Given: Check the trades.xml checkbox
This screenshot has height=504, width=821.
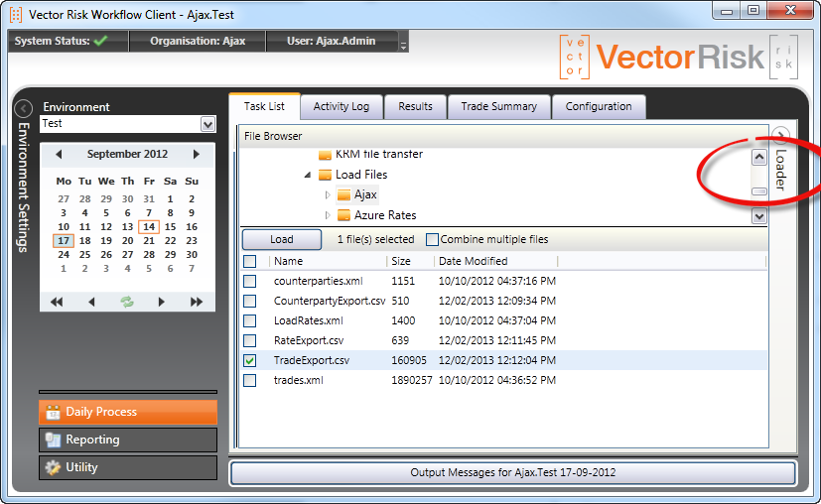Looking at the screenshot, I should click(x=250, y=381).
